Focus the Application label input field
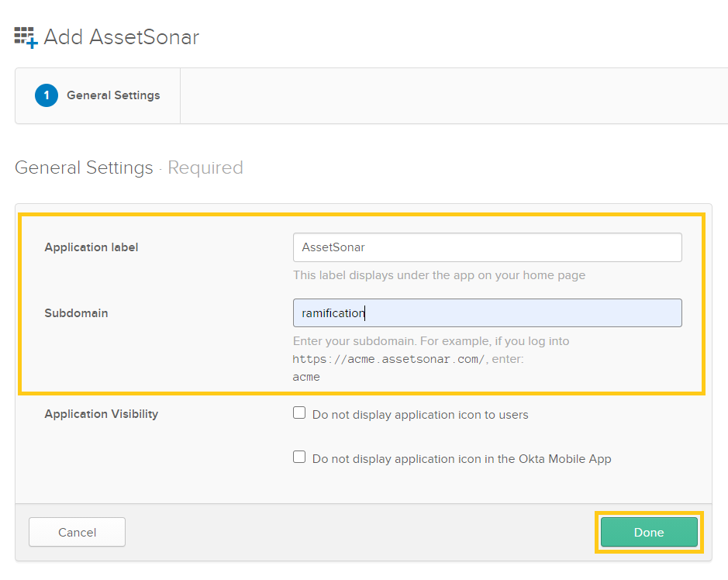728x580 pixels. 487,247
